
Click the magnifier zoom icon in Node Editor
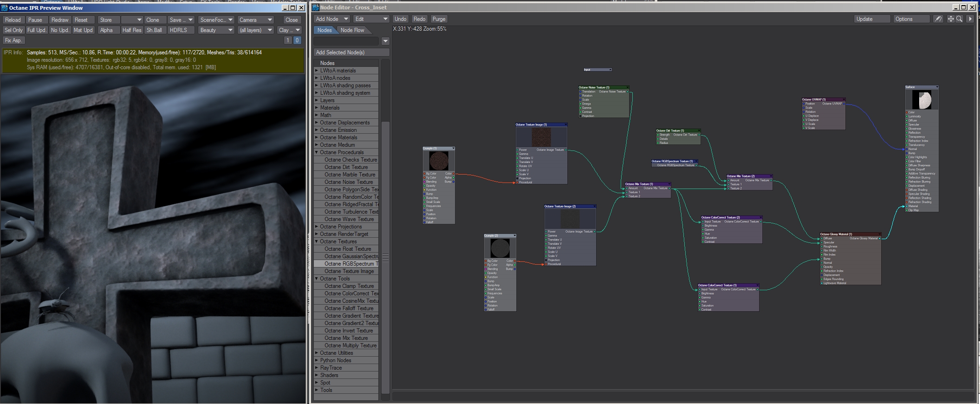point(959,19)
